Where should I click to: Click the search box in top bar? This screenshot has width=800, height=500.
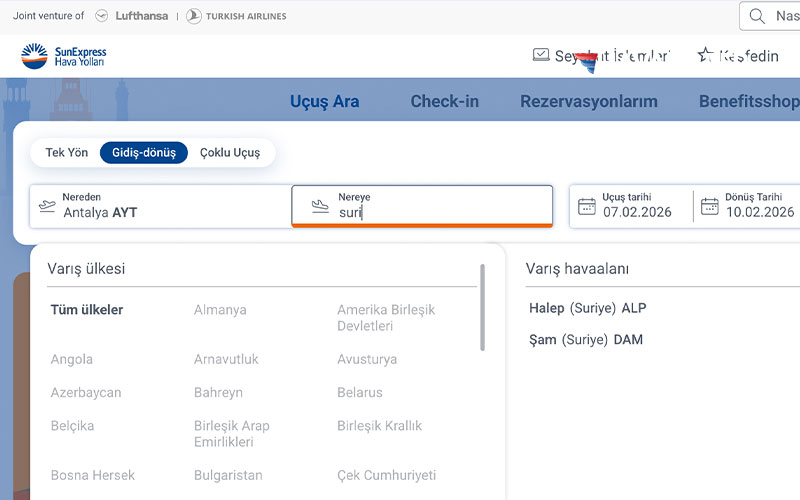coord(769,16)
